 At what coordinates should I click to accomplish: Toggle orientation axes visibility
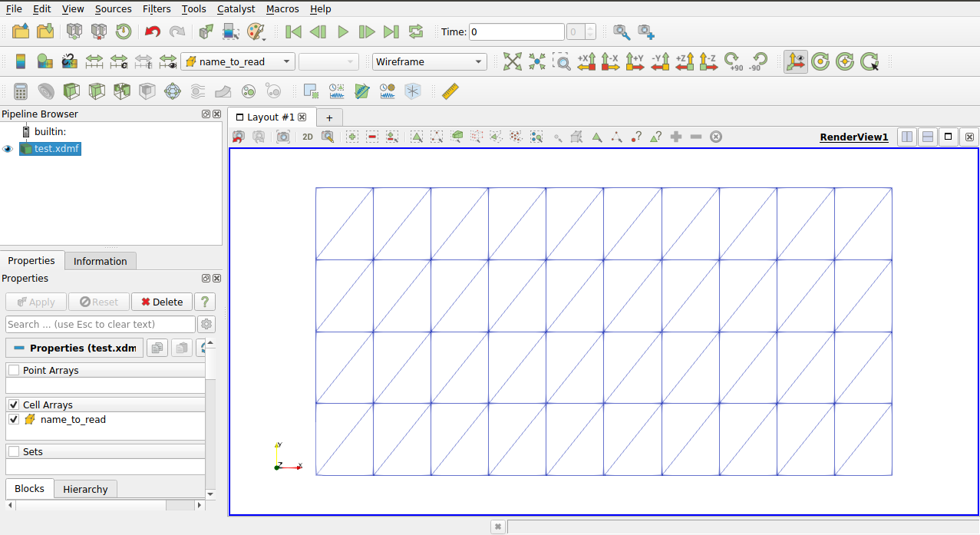[x=796, y=61]
